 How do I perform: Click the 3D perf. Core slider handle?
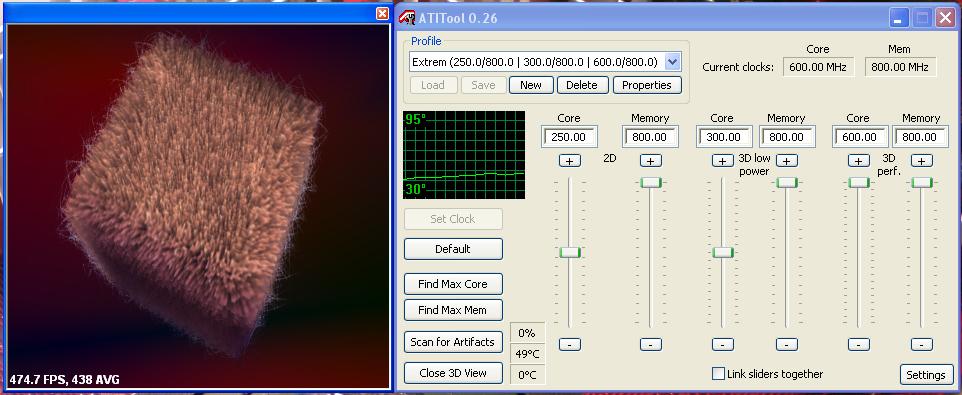(x=859, y=182)
